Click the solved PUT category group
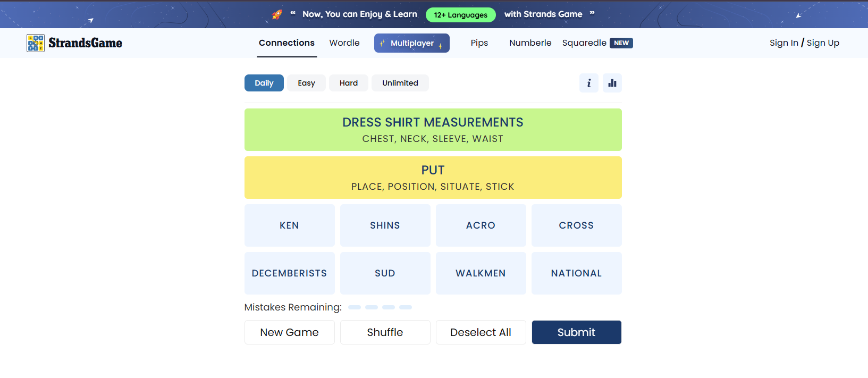This screenshot has width=868, height=378. (x=433, y=178)
